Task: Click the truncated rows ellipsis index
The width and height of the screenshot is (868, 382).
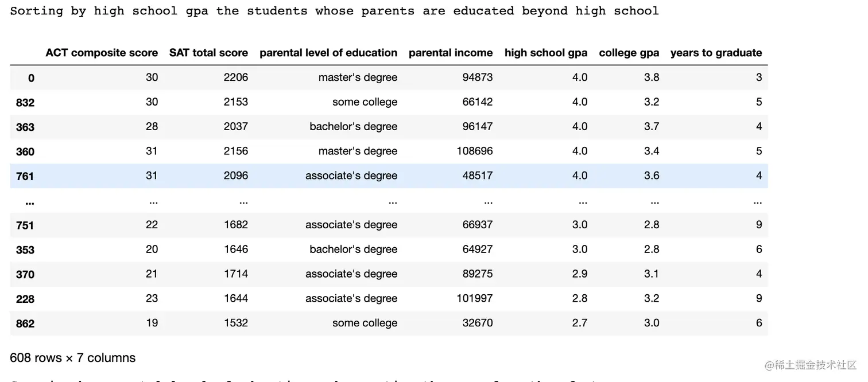Action: pyautogui.click(x=29, y=201)
